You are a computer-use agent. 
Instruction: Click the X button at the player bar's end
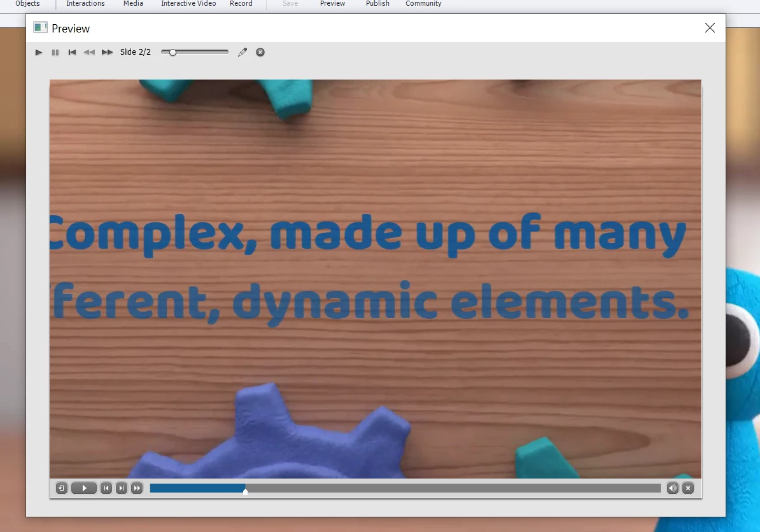point(688,488)
